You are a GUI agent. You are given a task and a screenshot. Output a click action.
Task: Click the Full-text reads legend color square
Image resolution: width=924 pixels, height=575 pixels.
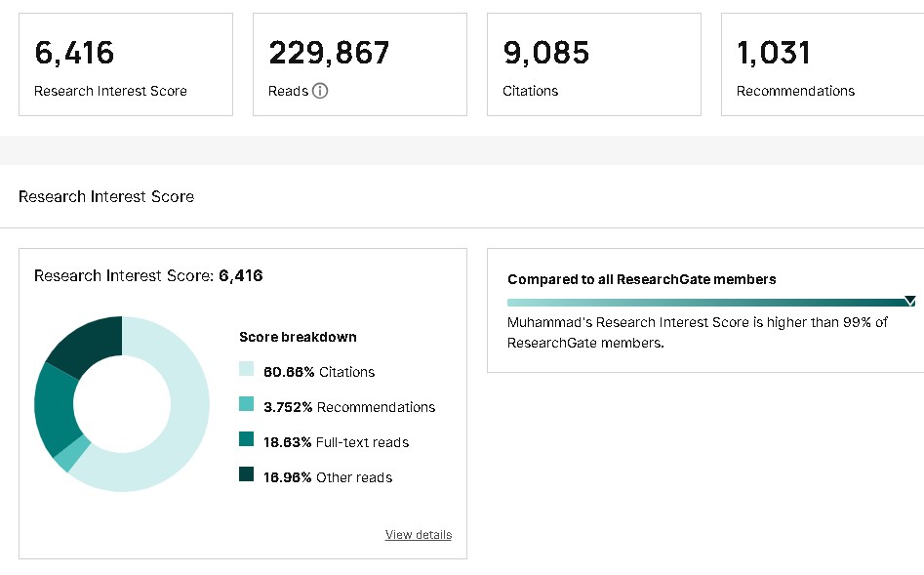click(x=247, y=440)
